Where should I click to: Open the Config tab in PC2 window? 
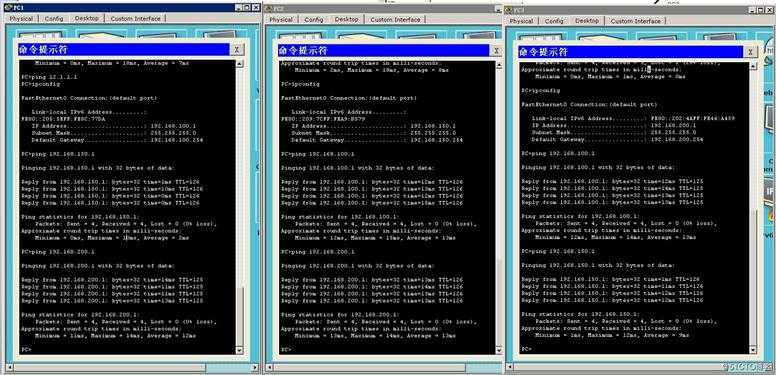click(x=314, y=20)
